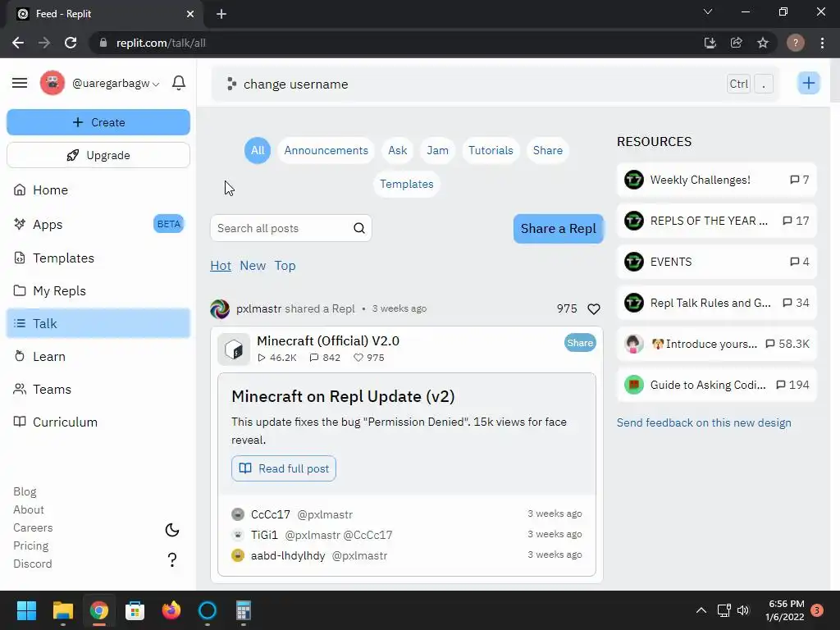Like the pxlmastr post with heart icon
Image resolution: width=840 pixels, height=630 pixels.
tap(594, 309)
